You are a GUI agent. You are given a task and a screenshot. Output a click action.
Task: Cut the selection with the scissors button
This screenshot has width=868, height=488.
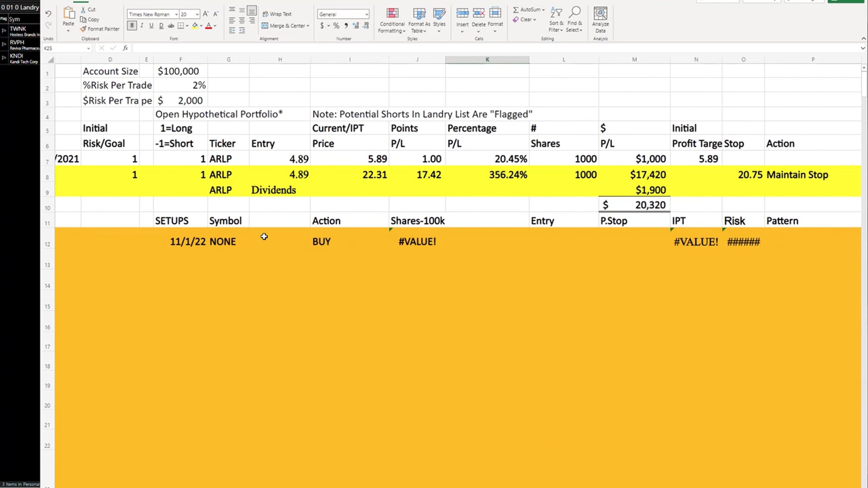click(88, 10)
